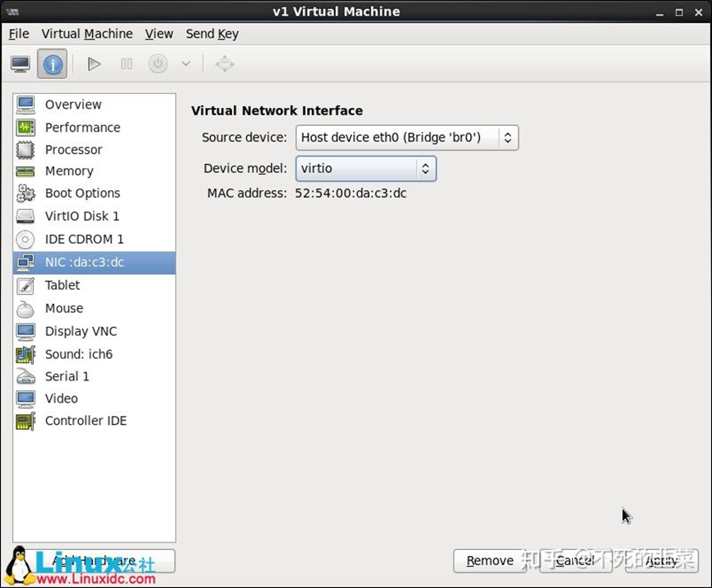
Task: Close the v1 Virtual Machine window
Action: [698, 12]
